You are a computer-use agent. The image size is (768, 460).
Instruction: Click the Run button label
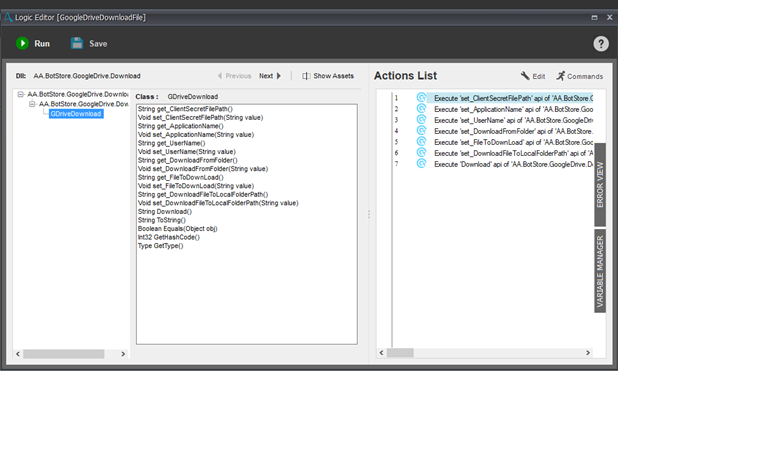pos(42,44)
